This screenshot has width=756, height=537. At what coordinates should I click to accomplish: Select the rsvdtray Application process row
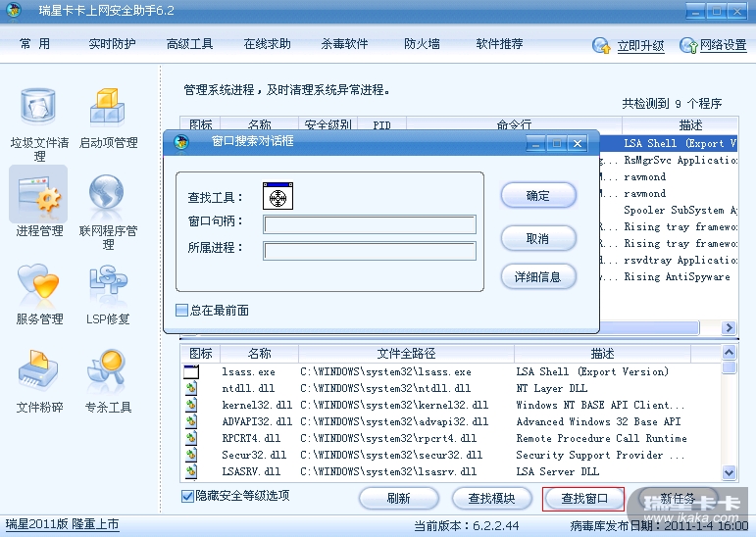(669, 261)
